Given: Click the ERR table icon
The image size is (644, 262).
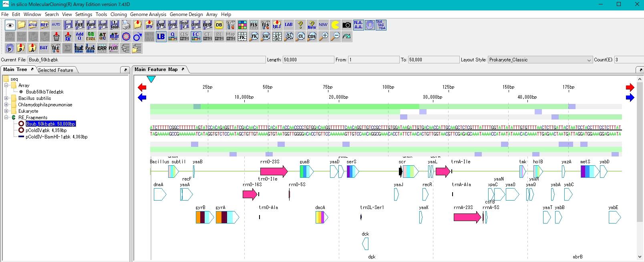Looking at the screenshot, I should pyautogui.click(x=102, y=48).
